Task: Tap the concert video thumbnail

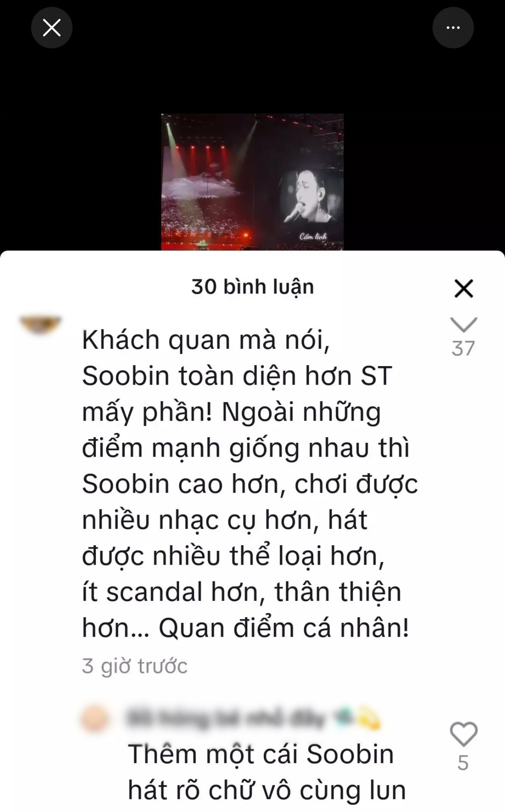Action: 252,182
